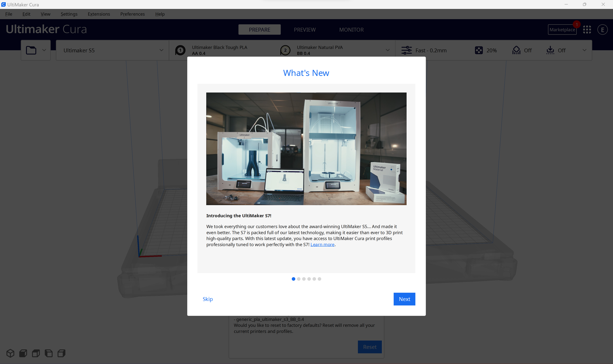Image resolution: width=613 pixels, height=364 pixels.
Task: Click the 'Introducing the UltiMaker S7!' heading
Action: pyautogui.click(x=238, y=216)
